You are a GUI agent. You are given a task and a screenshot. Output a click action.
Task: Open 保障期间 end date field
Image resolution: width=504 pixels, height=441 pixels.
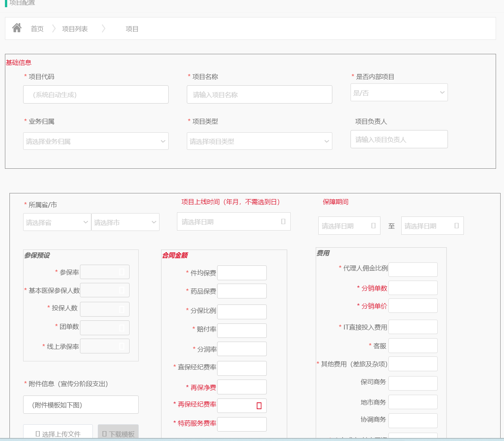click(432, 226)
